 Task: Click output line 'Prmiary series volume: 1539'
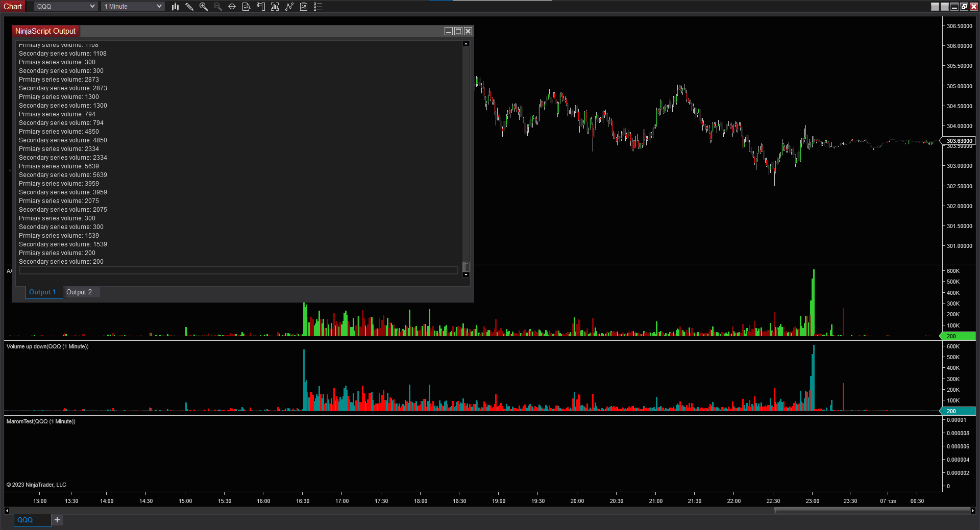click(x=59, y=236)
